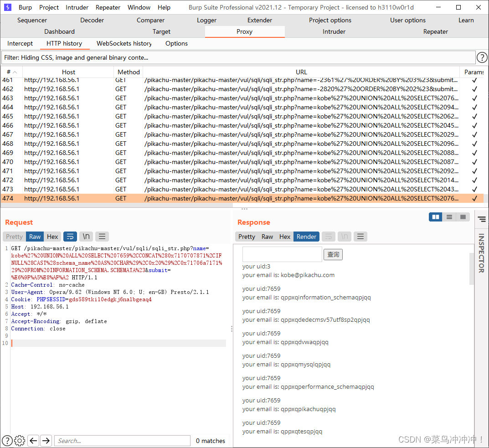Click the rendered response vertical scrollbar
This screenshot has width=489, height=448.
pos(472,268)
